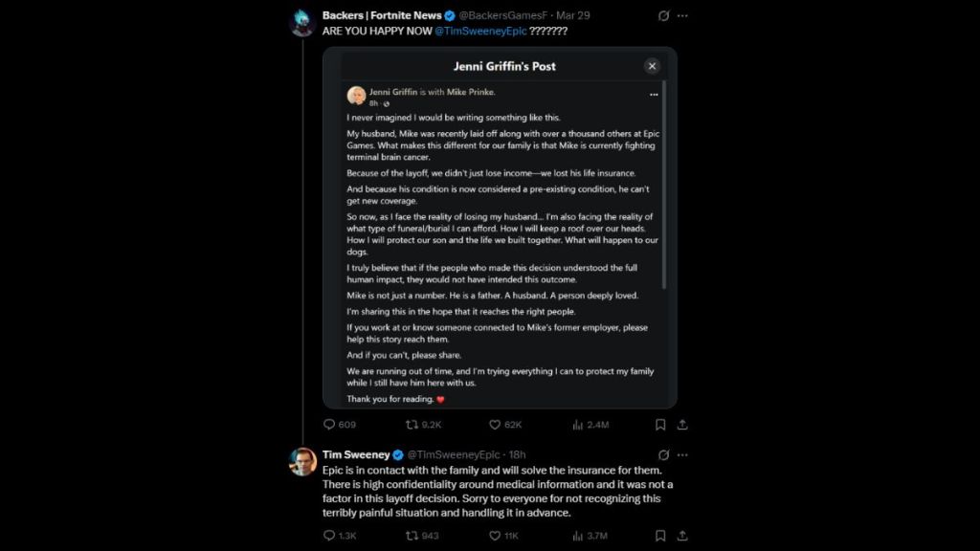Open three-dot menu inside Jenni Griffin's post
This screenshot has width=980, height=551.
click(654, 95)
